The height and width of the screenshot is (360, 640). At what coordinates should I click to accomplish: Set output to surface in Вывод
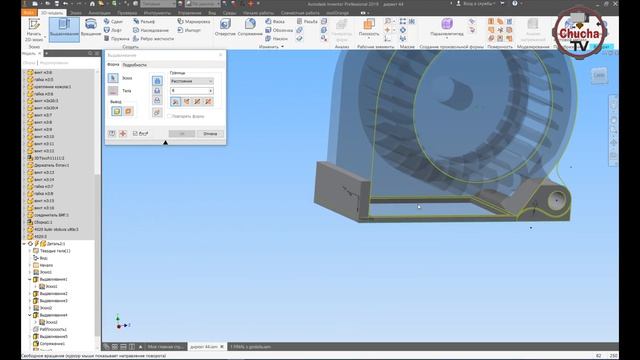(128, 111)
